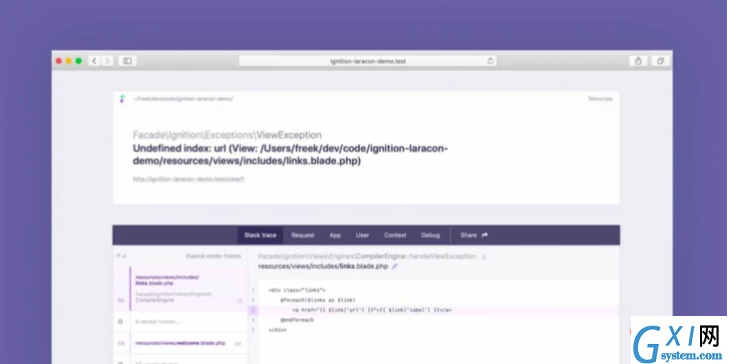This screenshot has height=364, width=729.
Task: Close the Safari window with red button
Action: coord(59,61)
